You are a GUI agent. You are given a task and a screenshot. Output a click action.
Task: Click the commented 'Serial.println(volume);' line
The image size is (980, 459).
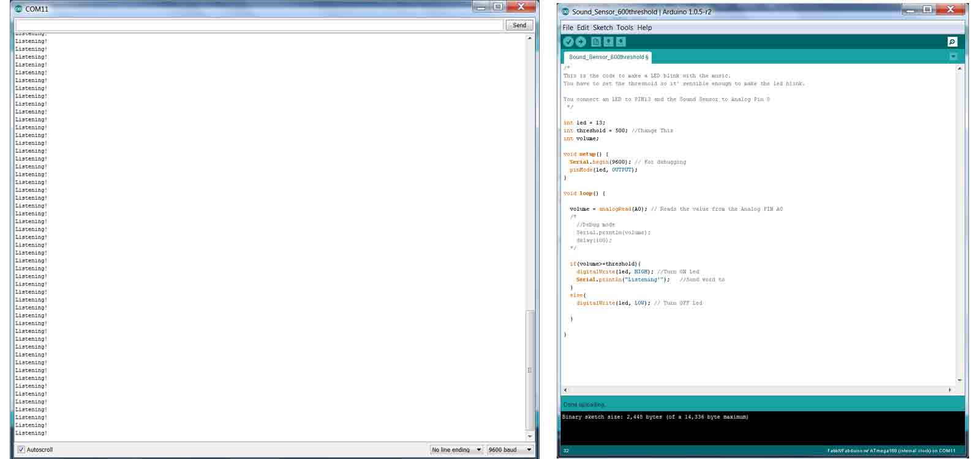point(613,233)
